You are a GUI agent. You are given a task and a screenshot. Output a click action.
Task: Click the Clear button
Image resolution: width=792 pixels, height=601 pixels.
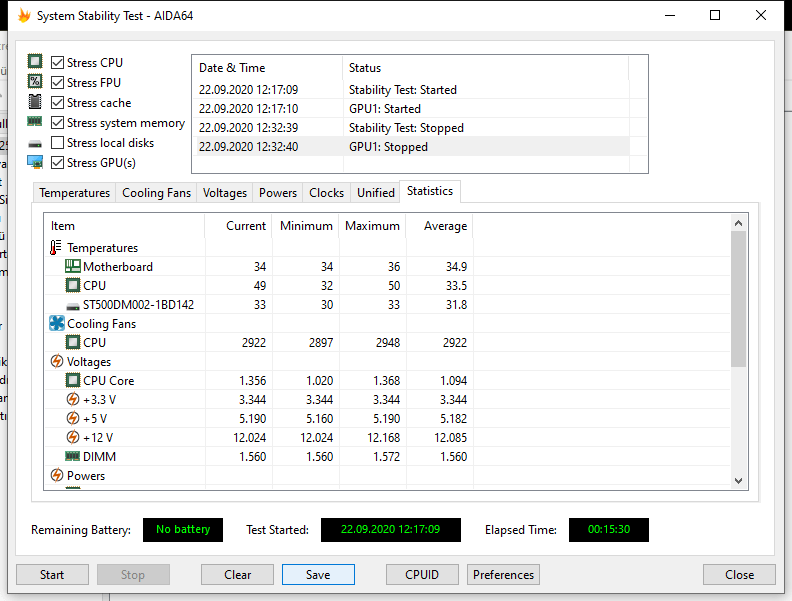(x=237, y=575)
